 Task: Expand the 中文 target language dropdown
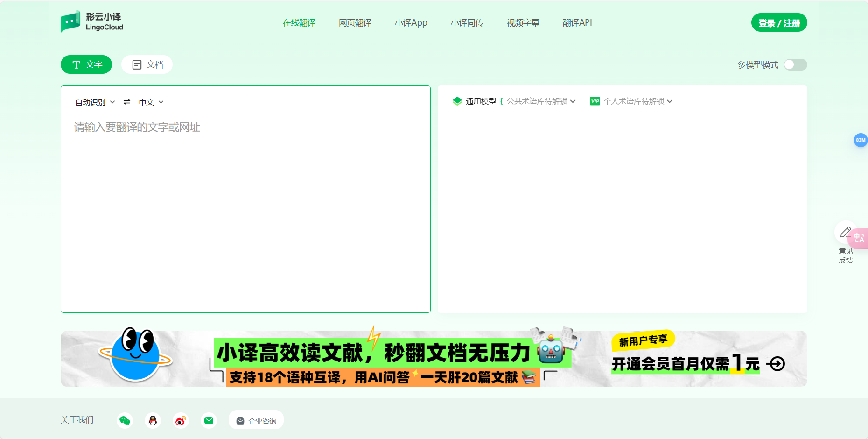pyautogui.click(x=150, y=102)
